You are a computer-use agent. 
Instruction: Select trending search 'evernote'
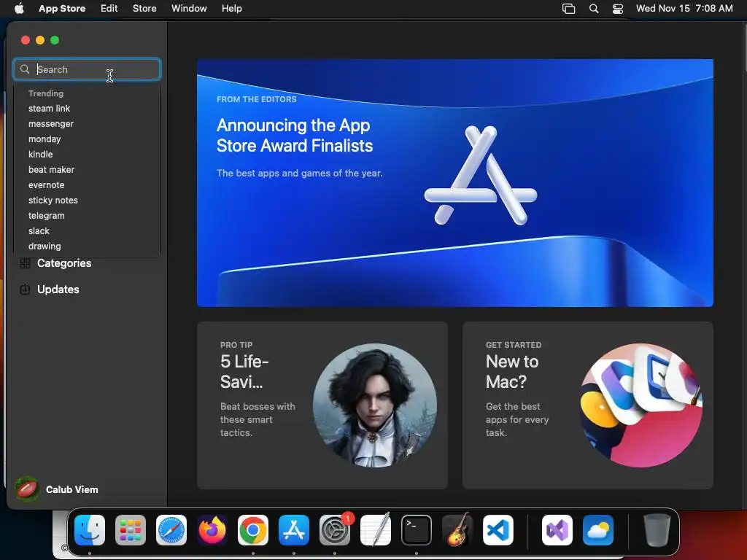[x=46, y=184]
